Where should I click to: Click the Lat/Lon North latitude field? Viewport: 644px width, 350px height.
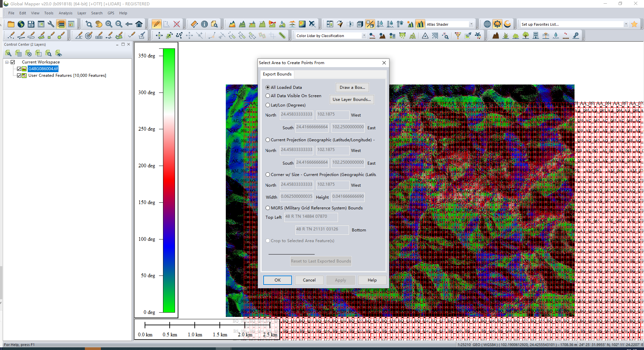point(297,115)
